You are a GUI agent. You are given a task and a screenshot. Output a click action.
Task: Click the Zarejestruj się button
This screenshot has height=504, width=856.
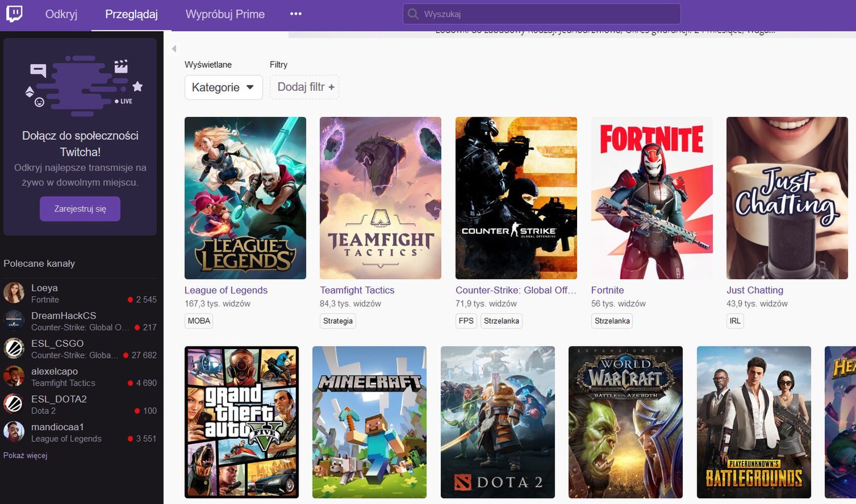(80, 209)
